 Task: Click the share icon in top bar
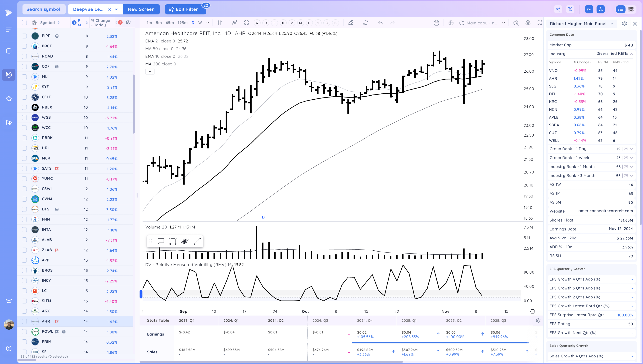click(x=558, y=9)
